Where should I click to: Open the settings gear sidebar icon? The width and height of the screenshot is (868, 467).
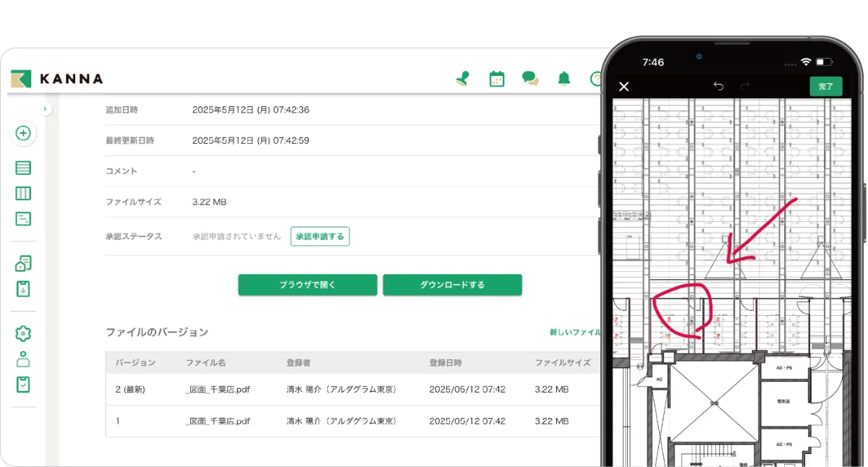coord(23,333)
